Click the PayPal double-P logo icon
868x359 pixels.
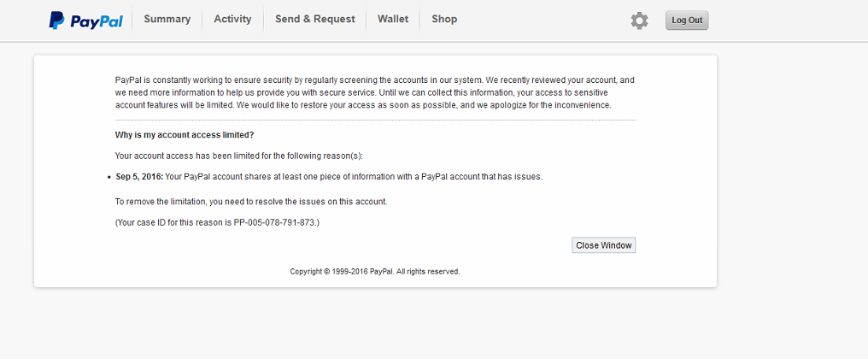pos(56,21)
